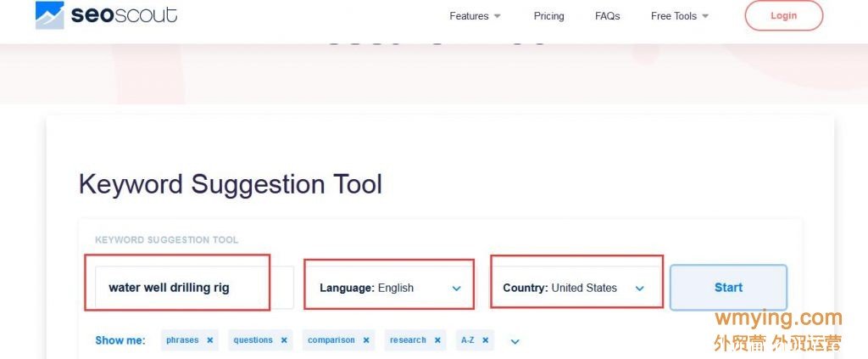Expand the Show me filter options chevron
Viewport: 868px width, 359px height.
coord(515,341)
